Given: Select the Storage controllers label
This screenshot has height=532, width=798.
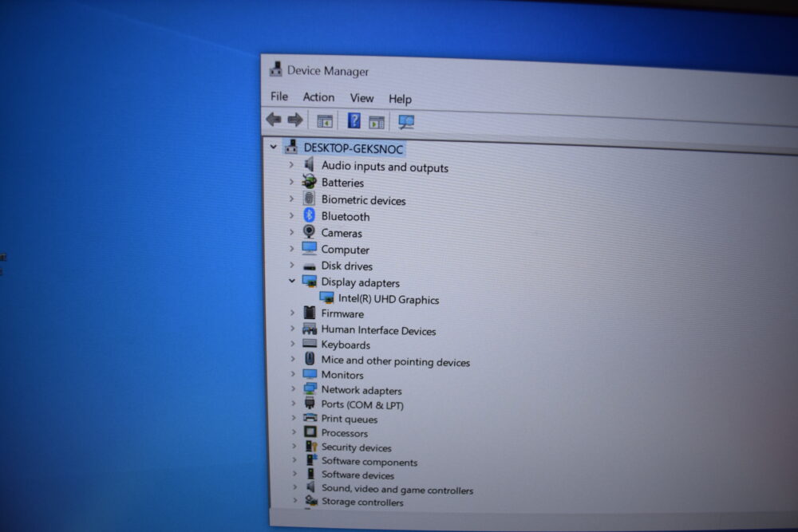Looking at the screenshot, I should (362, 502).
